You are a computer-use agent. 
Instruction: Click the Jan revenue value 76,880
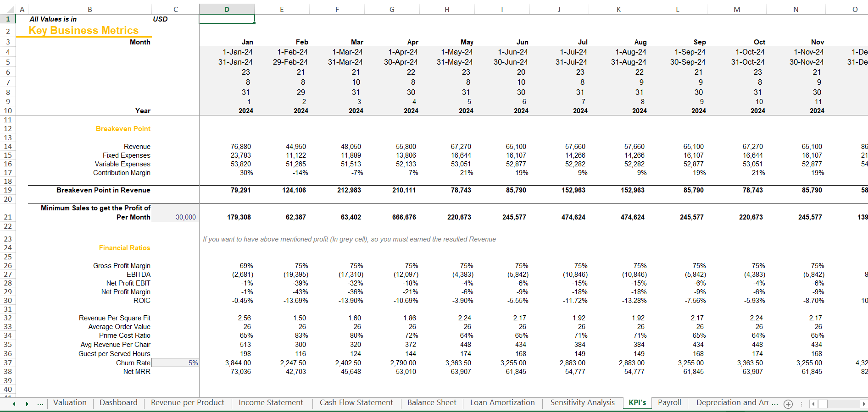(x=241, y=147)
